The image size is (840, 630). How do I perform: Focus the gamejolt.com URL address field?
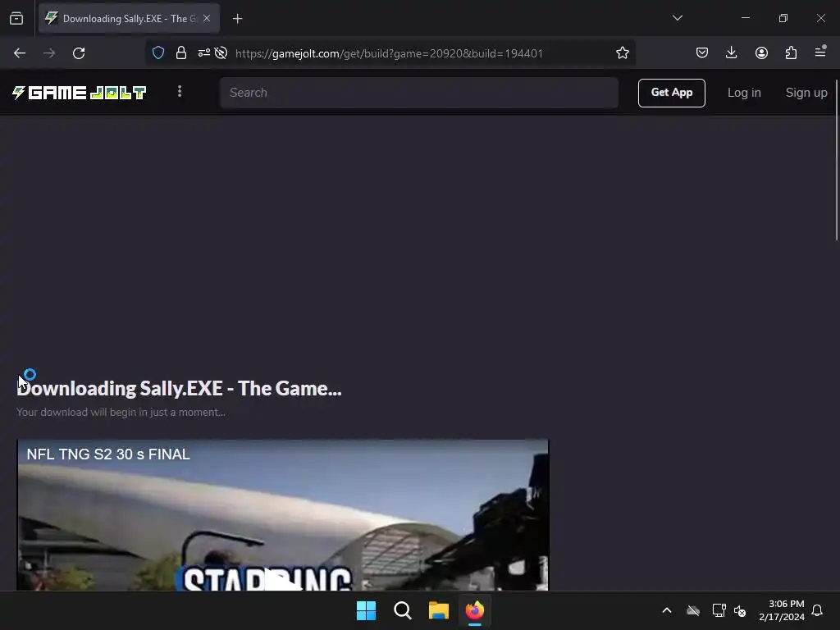[389, 53]
